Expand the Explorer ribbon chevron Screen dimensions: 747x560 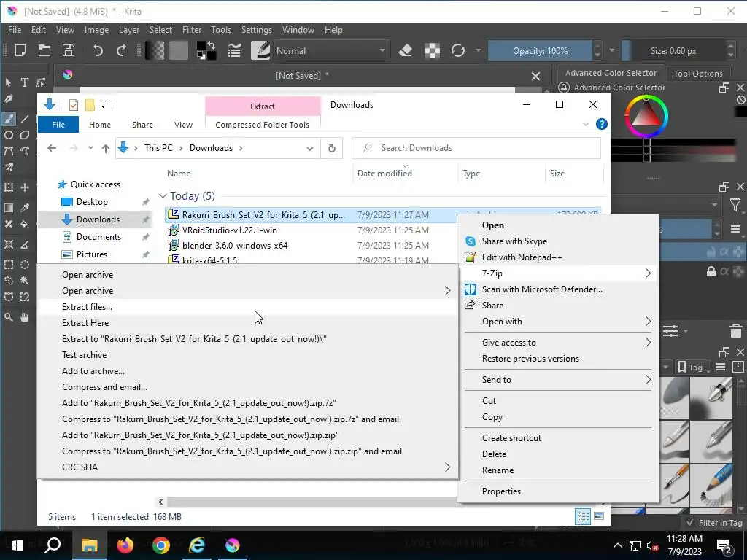pyautogui.click(x=586, y=124)
